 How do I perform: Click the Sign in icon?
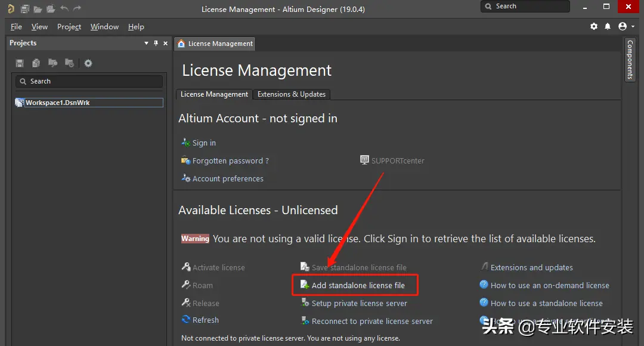pos(185,142)
